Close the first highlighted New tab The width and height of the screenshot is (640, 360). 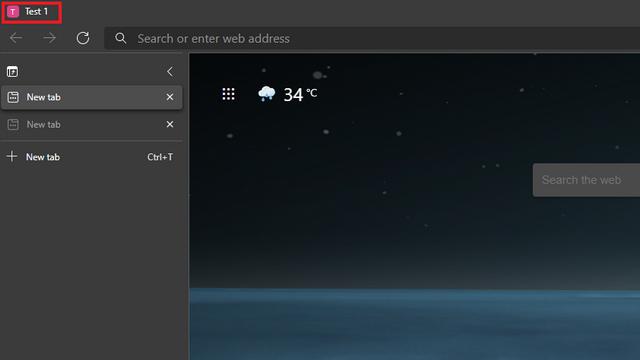click(170, 97)
